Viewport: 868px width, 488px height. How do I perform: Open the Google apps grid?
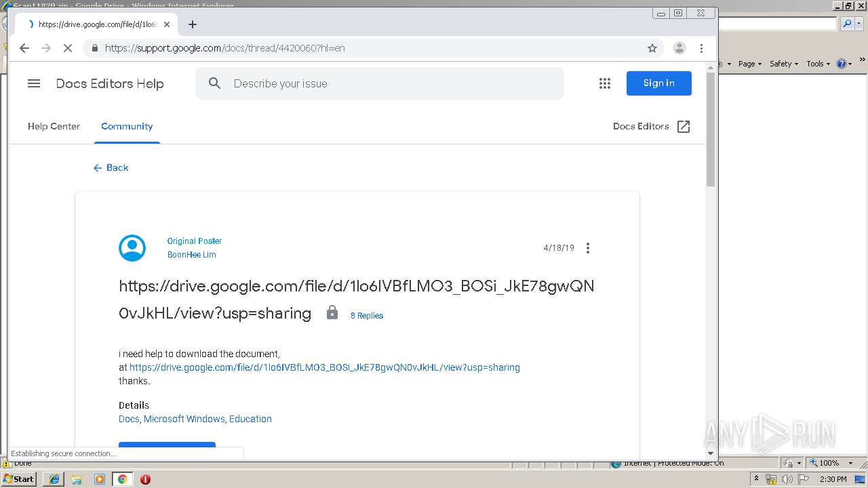[605, 83]
